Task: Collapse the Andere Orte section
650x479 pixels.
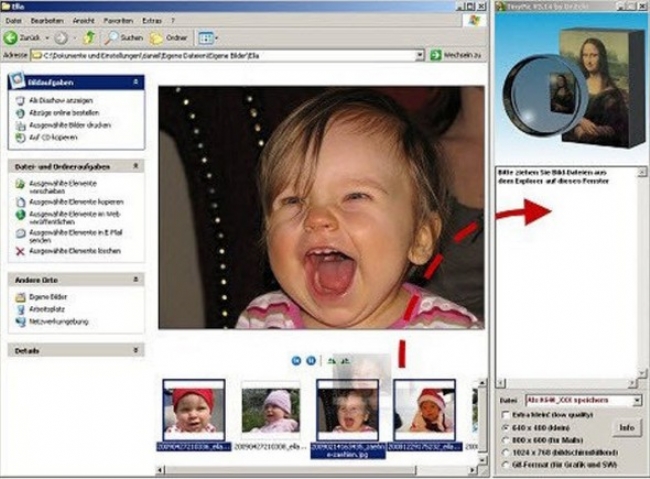Action: click(x=136, y=280)
